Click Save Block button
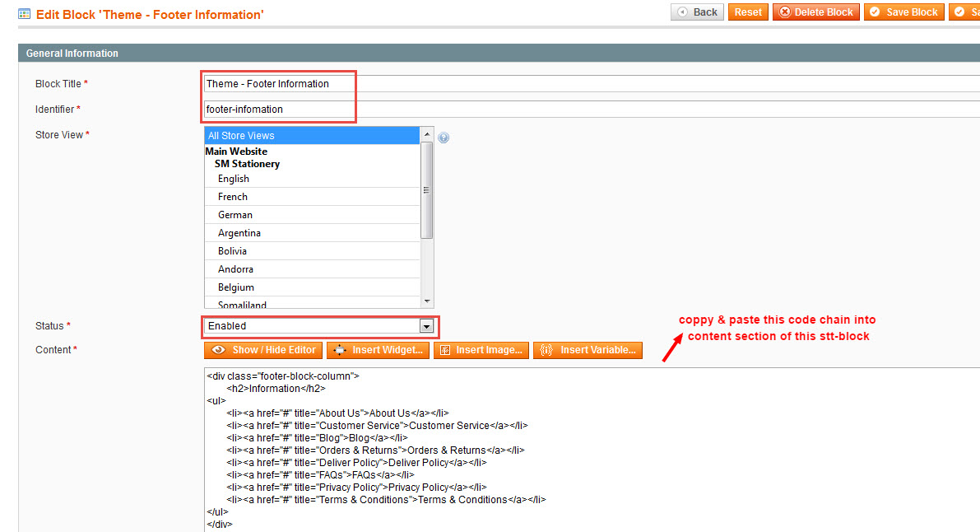Viewport: 980px width, 532px height. [x=903, y=12]
